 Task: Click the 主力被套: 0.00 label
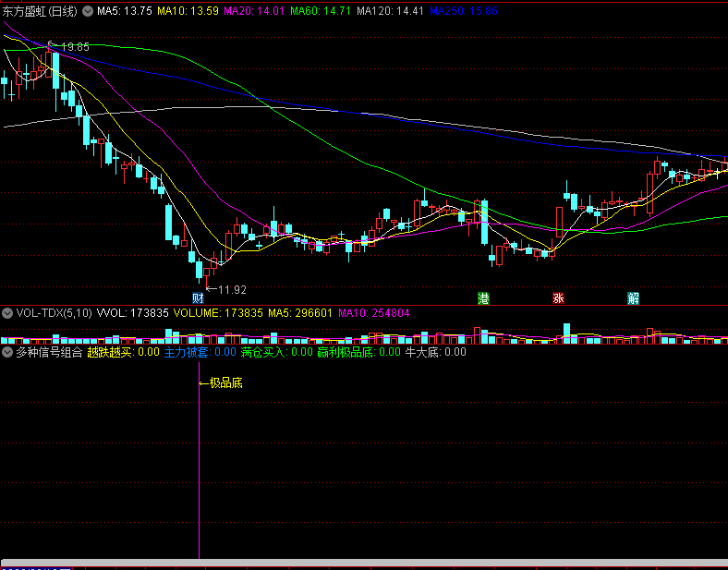point(200,352)
